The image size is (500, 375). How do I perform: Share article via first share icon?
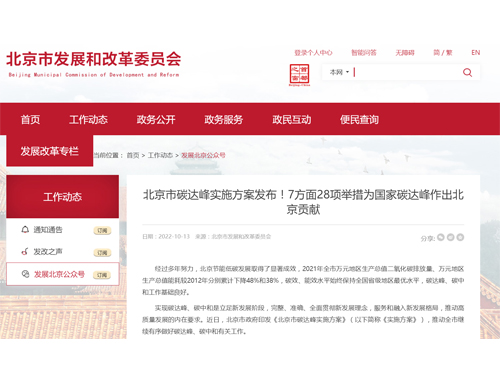point(441,237)
